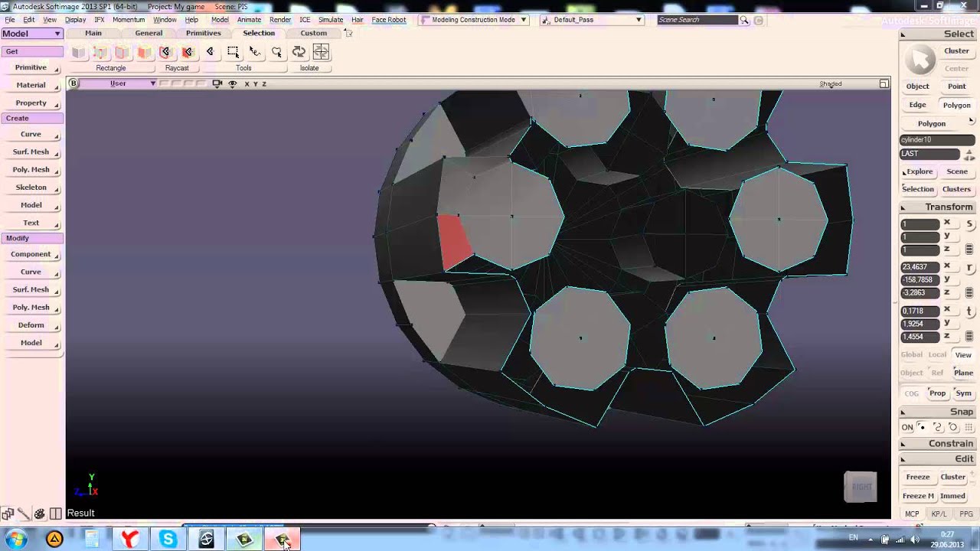Click the scale S transform button

(969, 224)
